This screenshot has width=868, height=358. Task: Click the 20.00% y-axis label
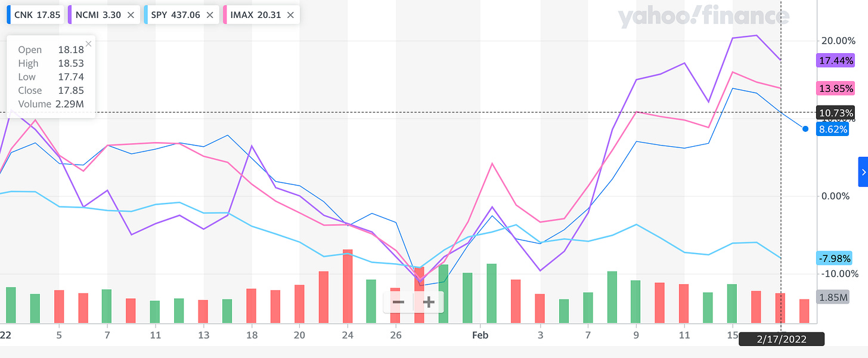(838, 41)
